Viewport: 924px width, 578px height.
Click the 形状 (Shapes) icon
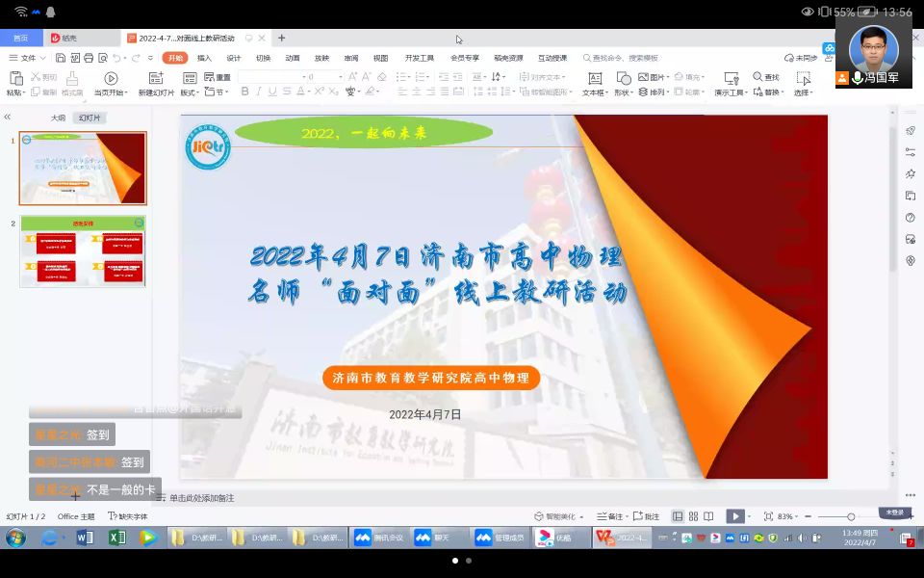click(x=624, y=78)
